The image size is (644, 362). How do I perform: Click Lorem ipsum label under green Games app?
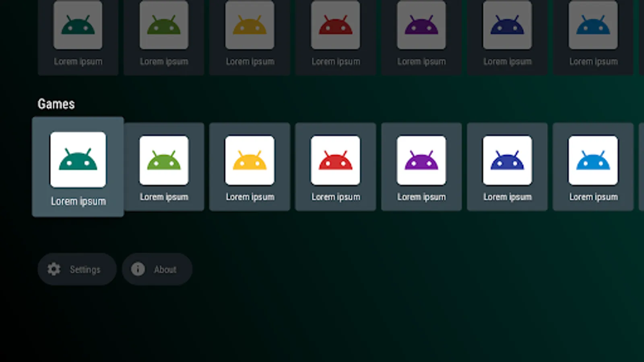(164, 197)
